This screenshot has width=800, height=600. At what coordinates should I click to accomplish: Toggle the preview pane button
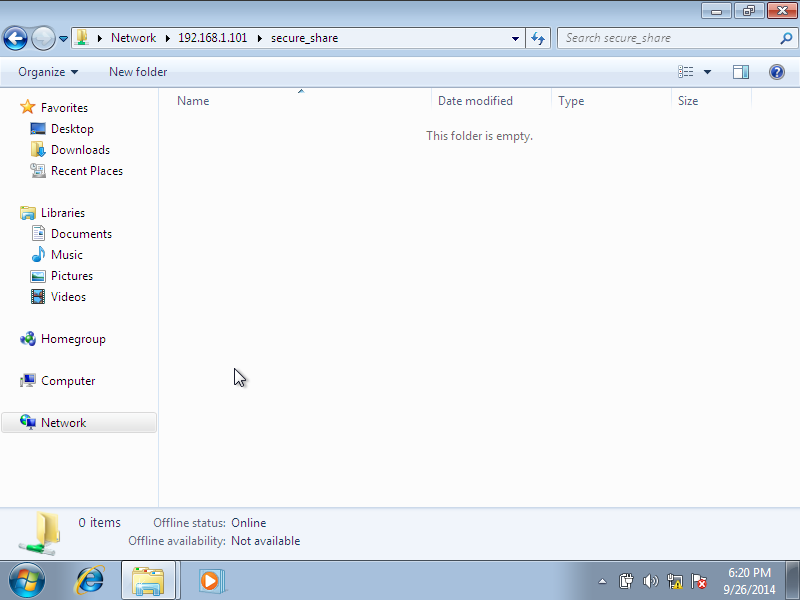[741, 72]
